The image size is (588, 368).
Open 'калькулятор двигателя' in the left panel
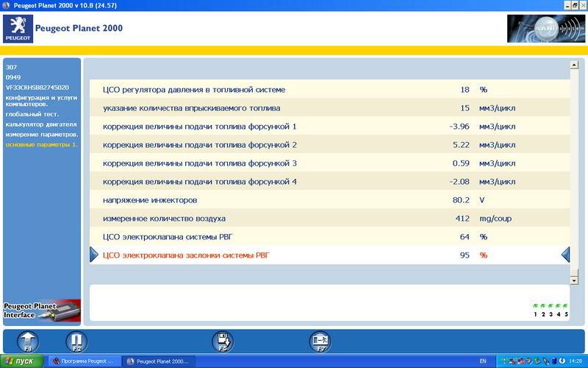41,124
